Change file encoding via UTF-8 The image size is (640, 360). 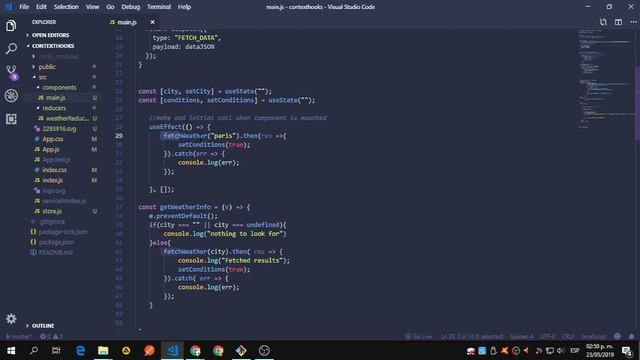click(x=548, y=337)
